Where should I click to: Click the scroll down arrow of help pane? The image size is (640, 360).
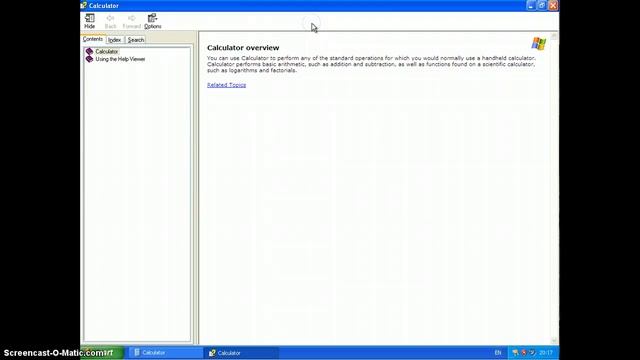pos(554,340)
